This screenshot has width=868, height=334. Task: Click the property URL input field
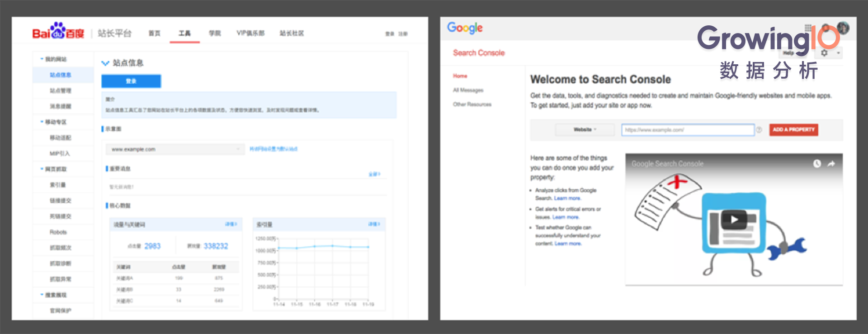(x=687, y=130)
